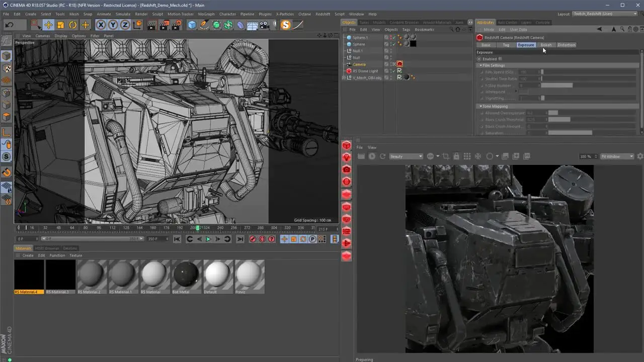The image size is (644, 362).
Task: Activate the Rotate tool
Action: (x=73, y=25)
